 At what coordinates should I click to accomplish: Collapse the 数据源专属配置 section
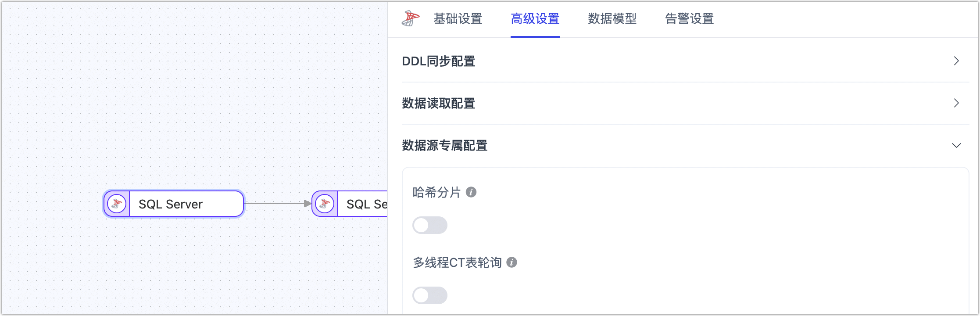956,145
